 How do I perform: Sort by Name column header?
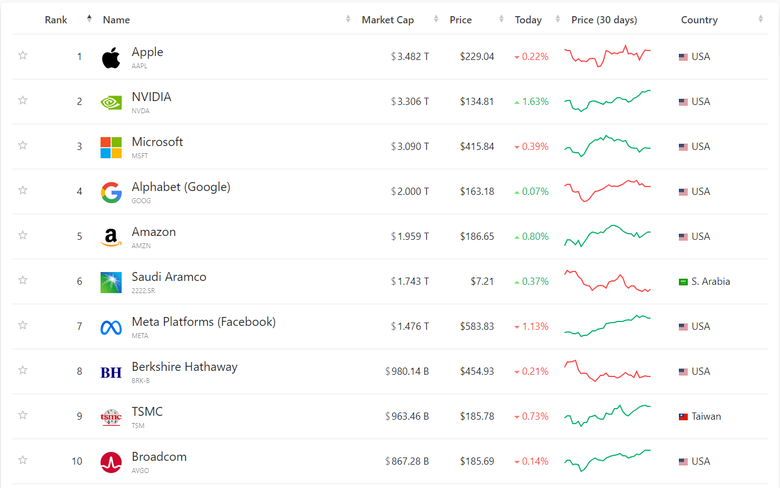click(116, 20)
